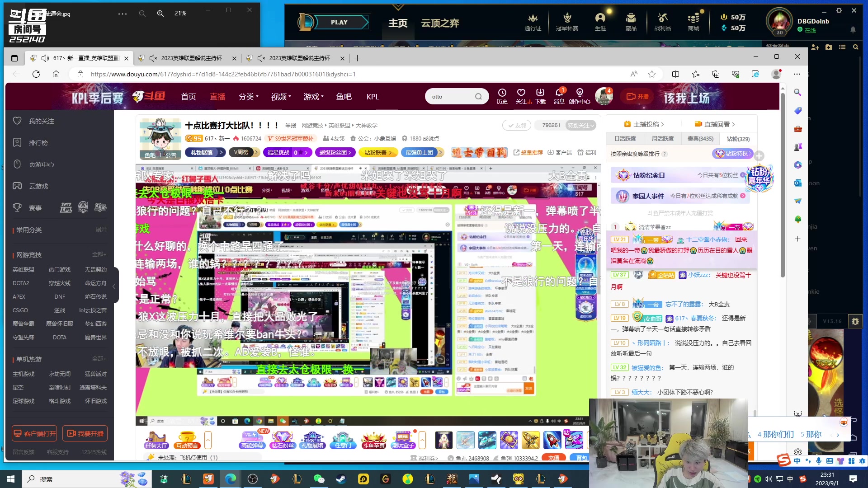
Task: Toggle the 友邻 follow check button
Action: 516,125
